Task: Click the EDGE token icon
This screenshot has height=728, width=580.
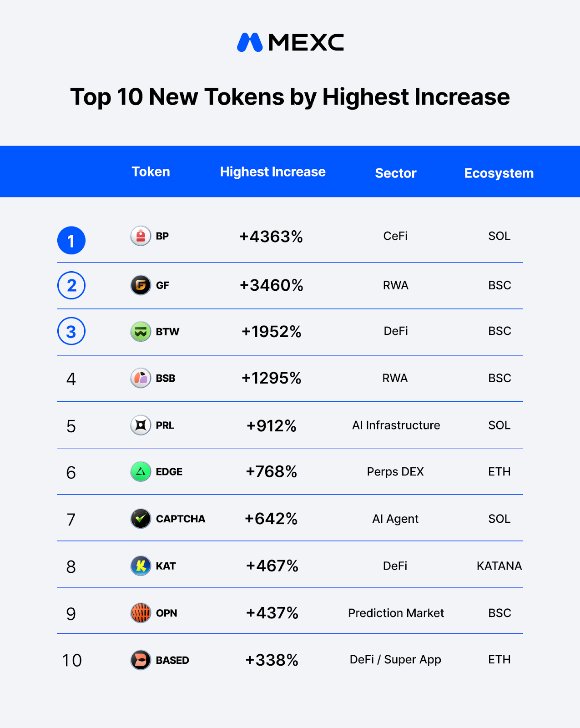Action: 141,472
